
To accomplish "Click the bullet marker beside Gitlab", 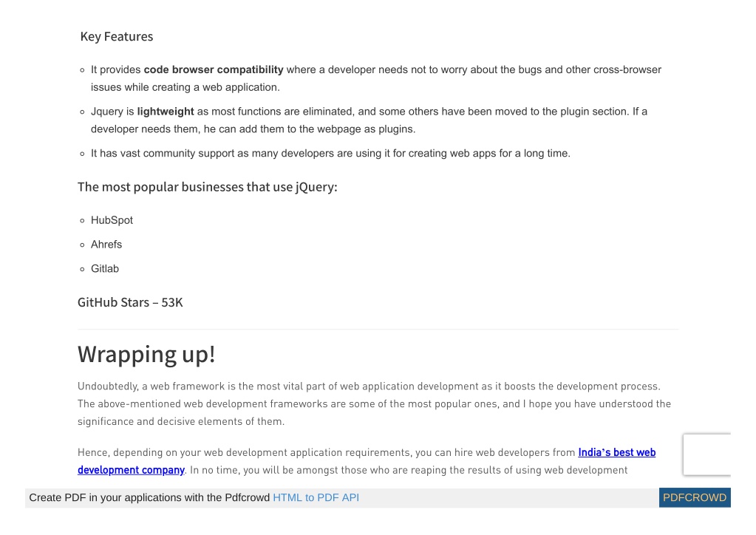I will click(82, 269).
